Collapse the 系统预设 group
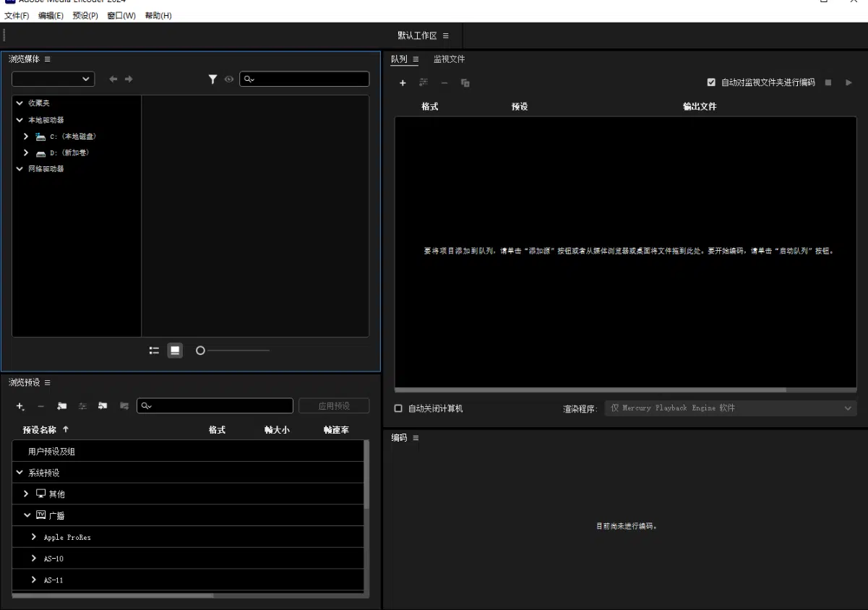Image resolution: width=868 pixels, height=610 pixels. 20,473
